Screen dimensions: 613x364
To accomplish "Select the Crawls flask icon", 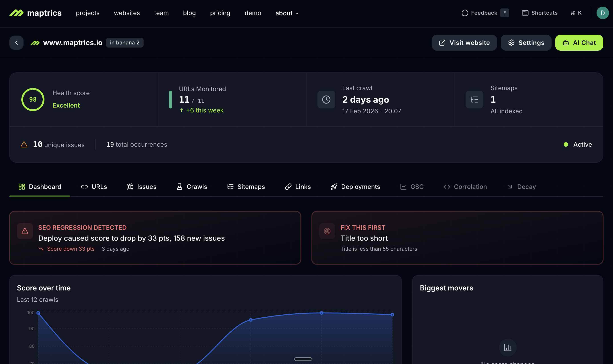I will click(180, 187).
